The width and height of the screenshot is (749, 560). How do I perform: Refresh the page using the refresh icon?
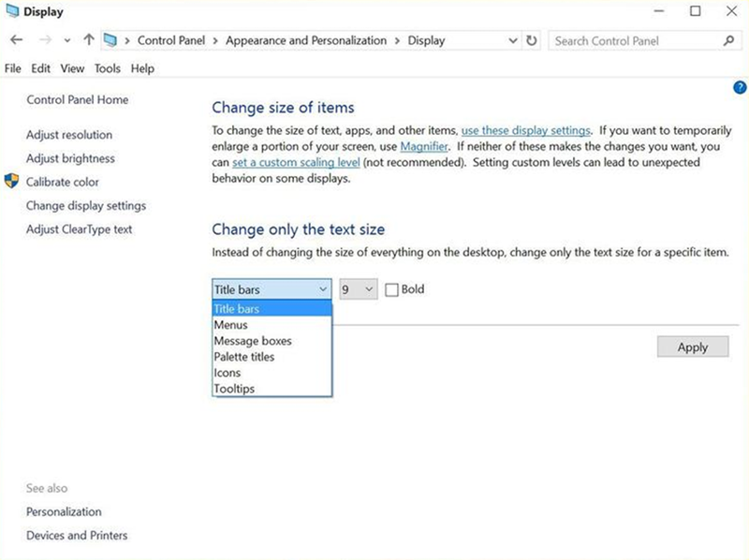(x=531, y=40)
